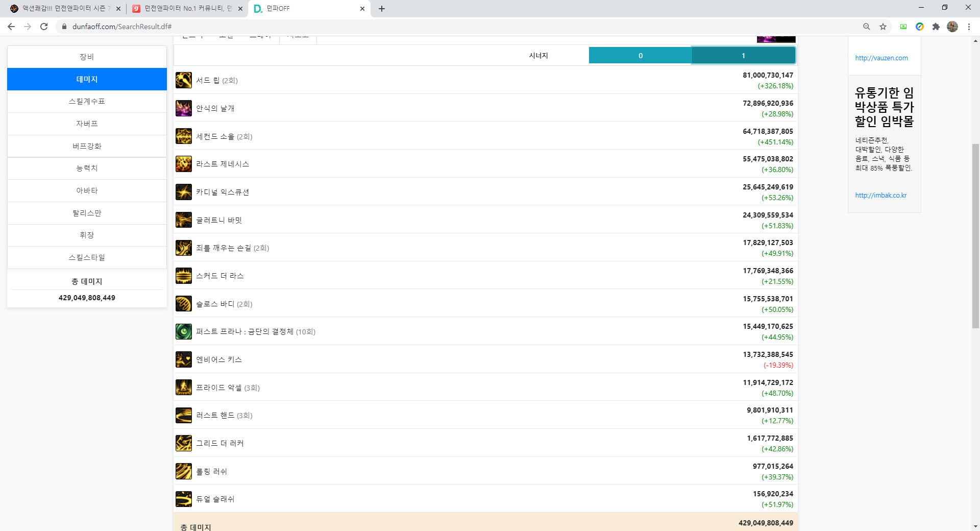This screenshot has width=980, height=531.
Task: Open the 버프강화 tab
Action: pyautogui.click(x=87, y=146)
